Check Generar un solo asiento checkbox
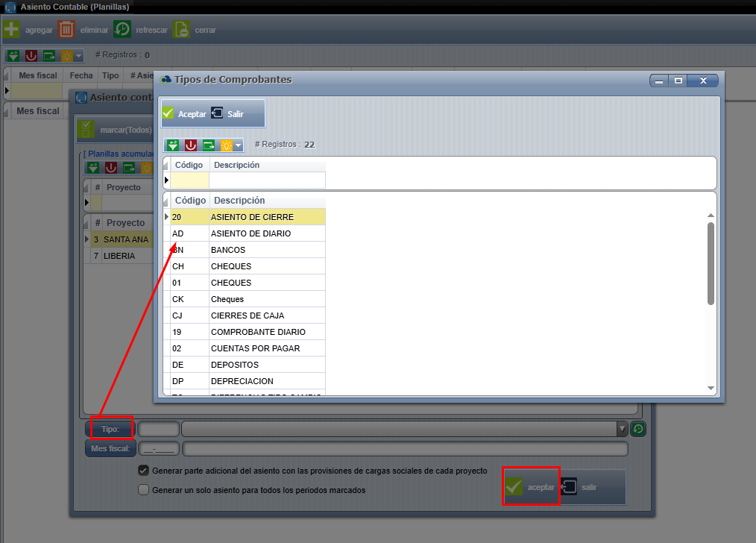The width and height of the screenshot is (756, 543). coord(143,490)
